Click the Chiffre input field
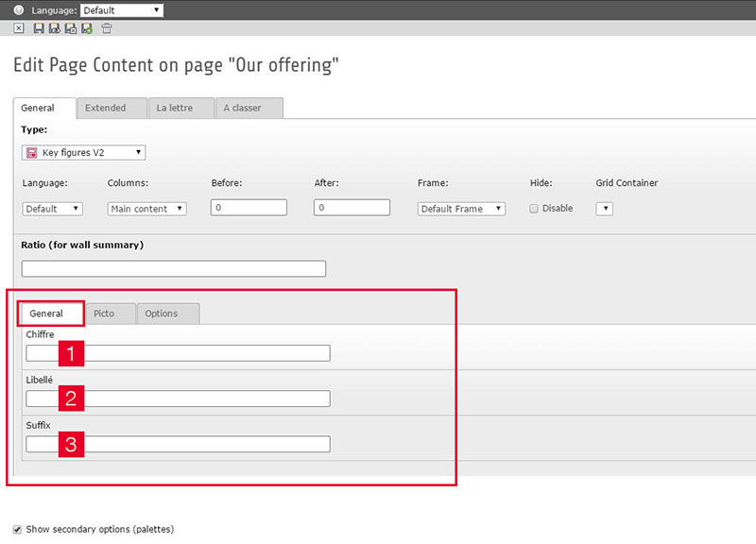 point(178,353)
